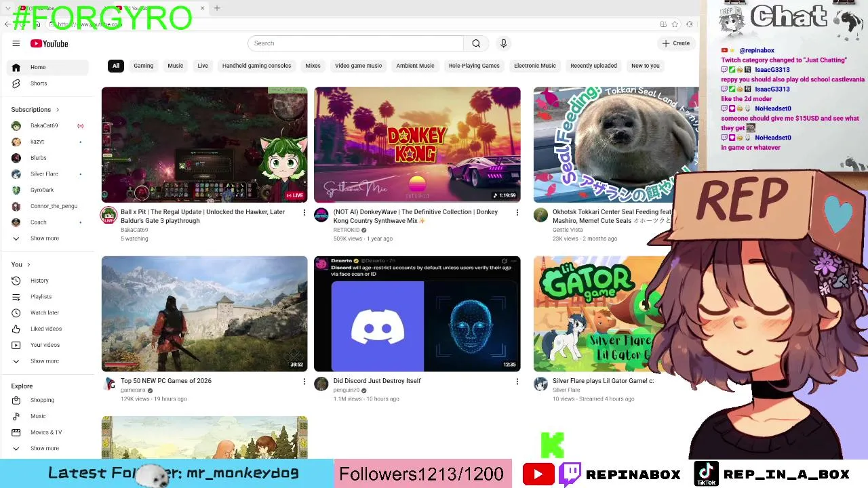
Task: Open kazvt subscription channel
Action: click(x=47, y=142)
